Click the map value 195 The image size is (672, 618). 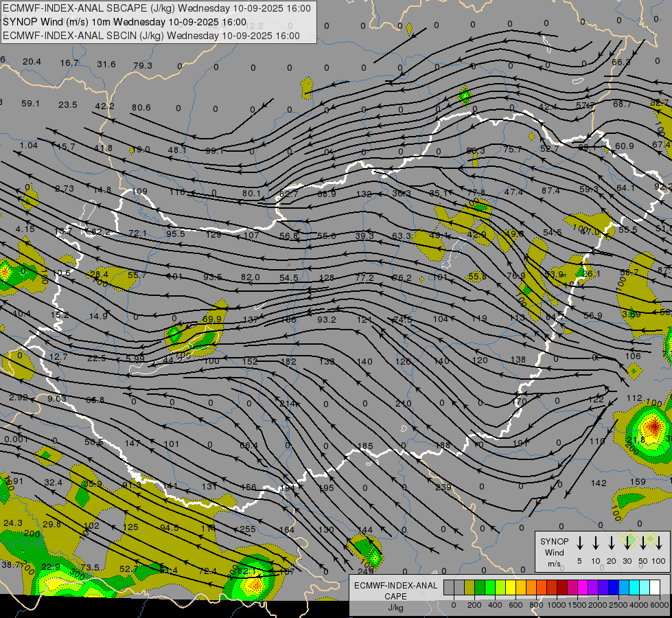pos(326,488)
